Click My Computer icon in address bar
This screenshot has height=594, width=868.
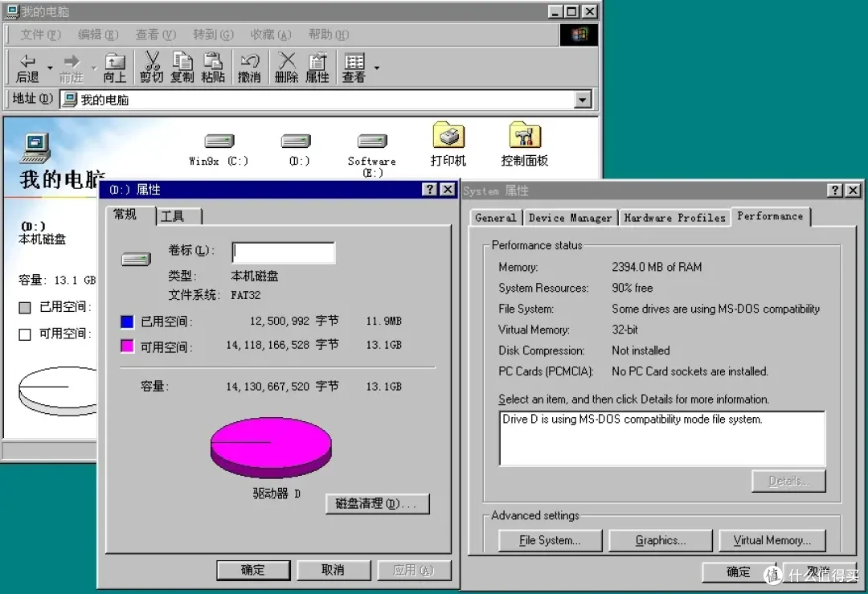coord(70,100)
